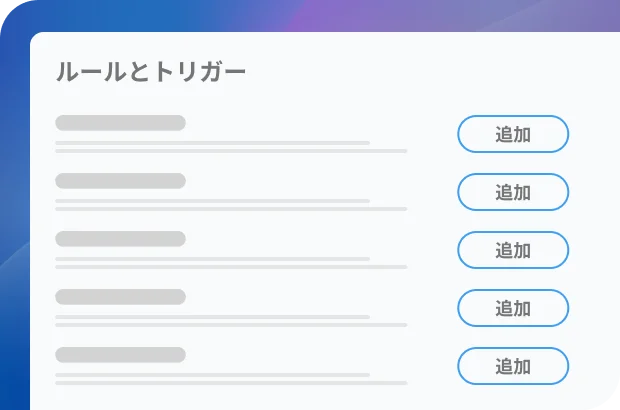Add the third rule with its 追加 button

[x=513, y=250]
